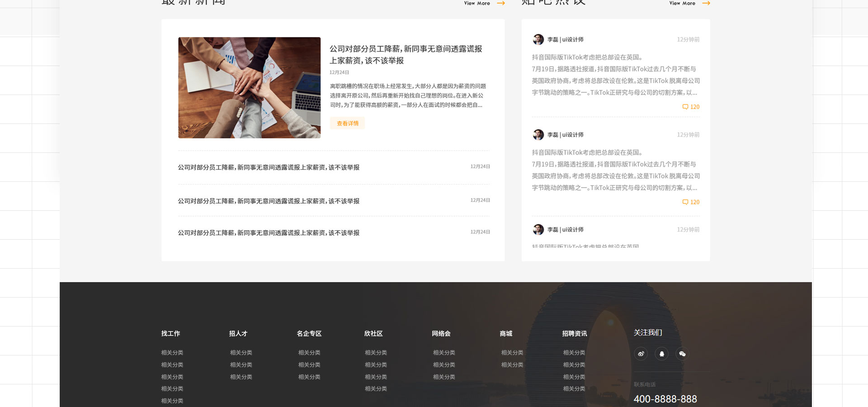Open the first TikTok discussion post text
Viewport: 868px width, 407px height.
615,75
